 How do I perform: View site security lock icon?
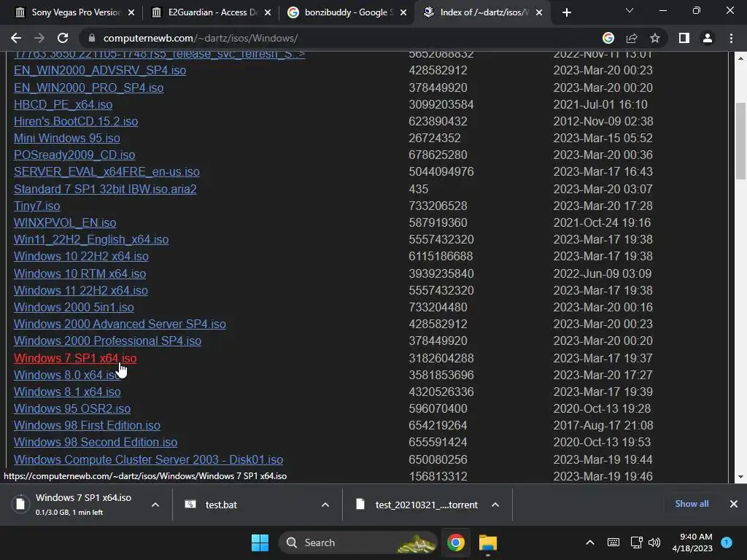tap(92, 38)
